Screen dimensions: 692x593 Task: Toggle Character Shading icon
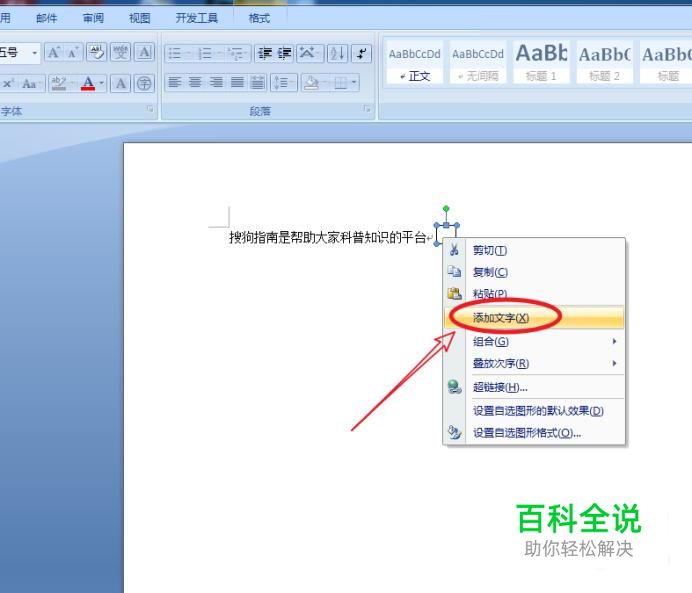120,83
